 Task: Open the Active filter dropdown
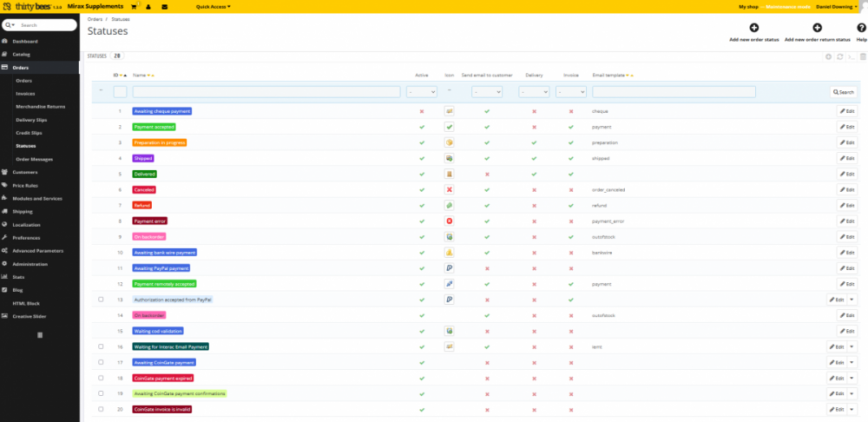point(422,91)
